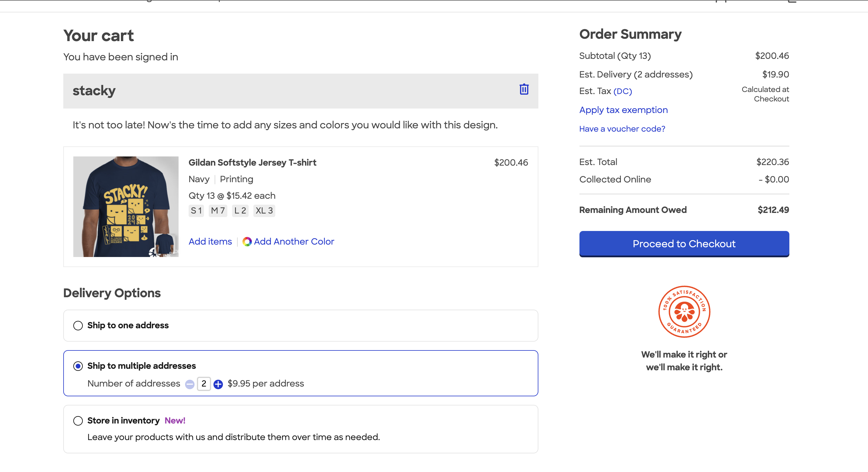Image resolution: width=868 pixels, height=472 pixels.
Task: Select Store in inventory radio button
Action: tap(78, 420)
